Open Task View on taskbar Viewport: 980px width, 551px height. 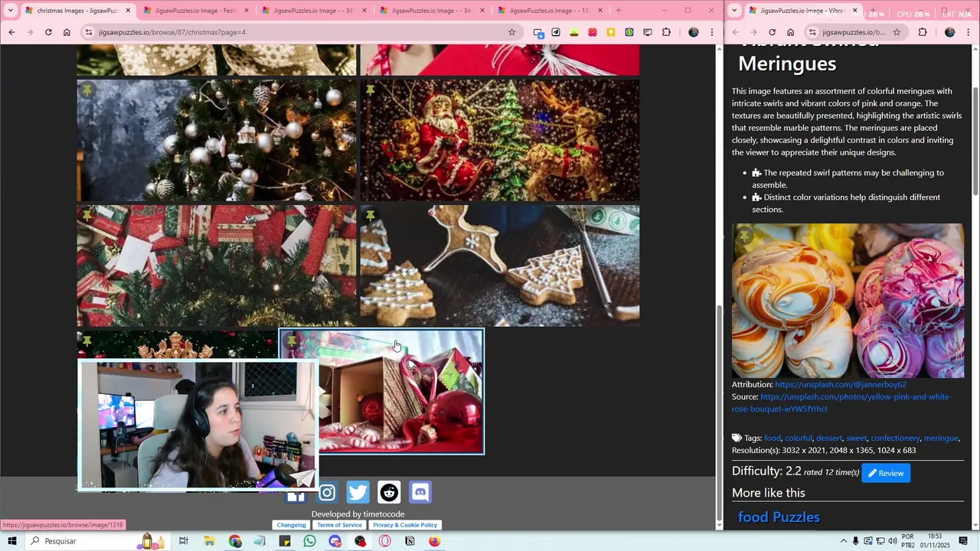(x=184, y=541)
